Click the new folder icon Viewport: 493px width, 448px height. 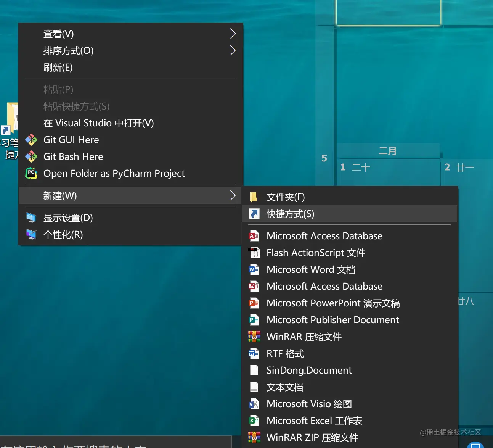click(x=254, y=197)
